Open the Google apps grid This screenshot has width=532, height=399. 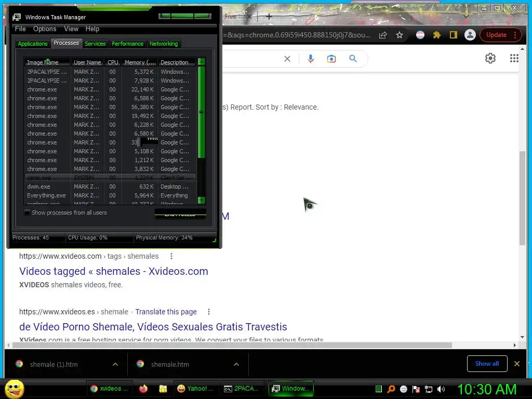514,58
